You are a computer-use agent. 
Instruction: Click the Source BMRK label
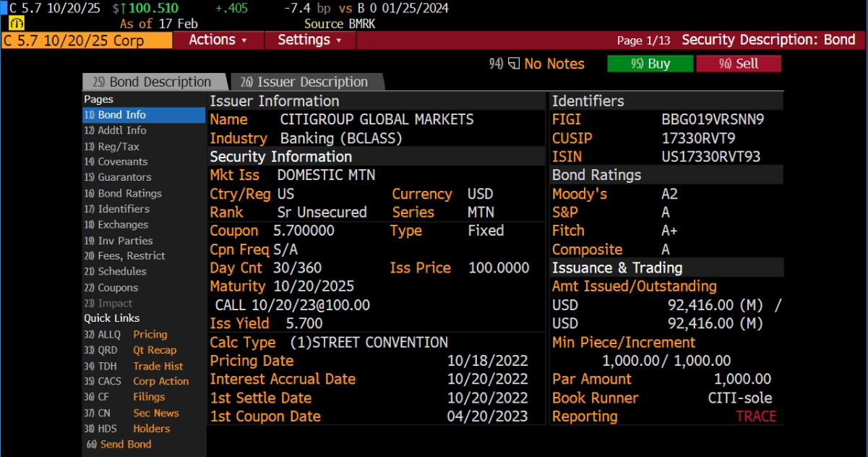[340, 24]
